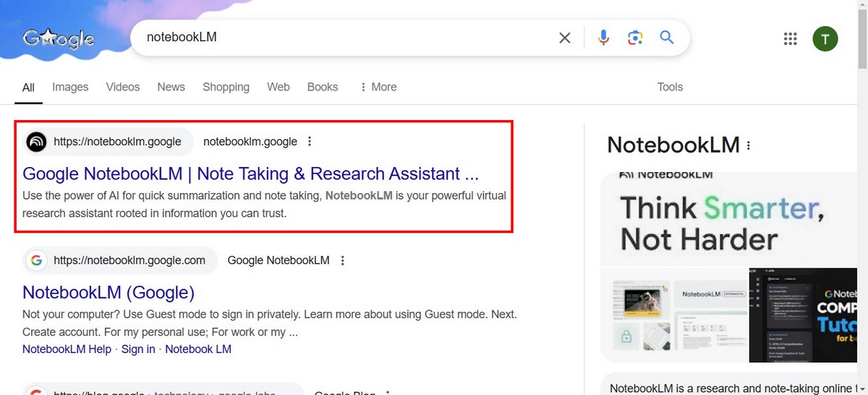Open options beside NotebookLM knowledge panel title
The image size is (868, 395).
(749, 145)
